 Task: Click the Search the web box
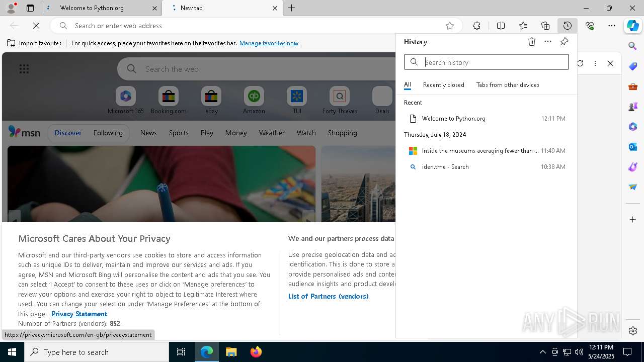257,69
